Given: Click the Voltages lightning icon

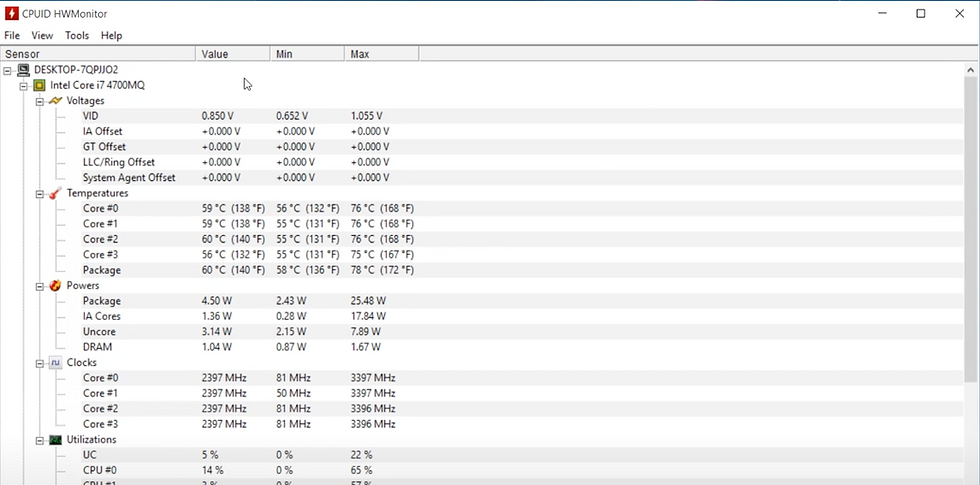Looking at the screenshot, I should pyautogui.click(x=56, y=101).
